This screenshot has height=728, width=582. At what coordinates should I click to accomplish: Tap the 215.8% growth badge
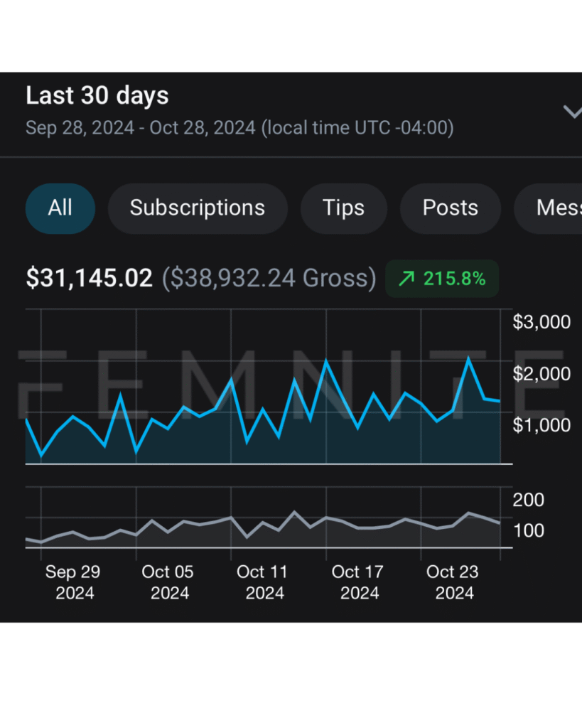click(x=442, y=279)
